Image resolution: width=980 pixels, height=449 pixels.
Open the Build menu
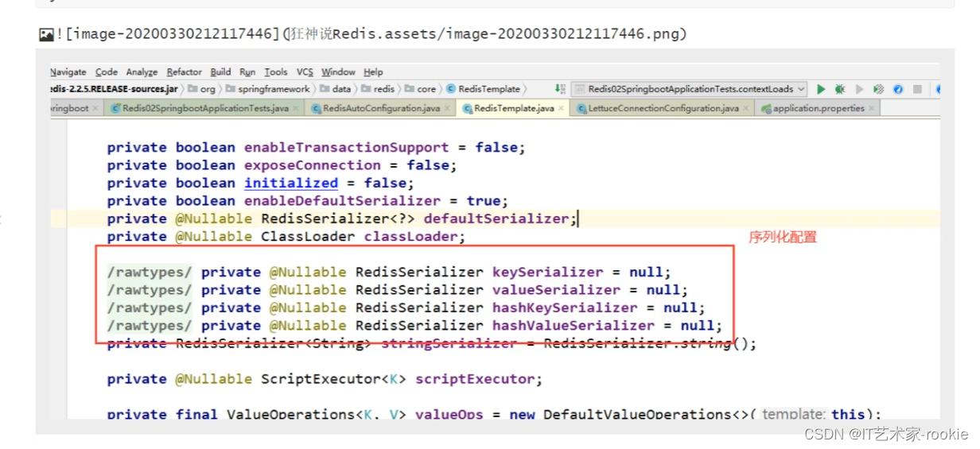tap(220, 72)
